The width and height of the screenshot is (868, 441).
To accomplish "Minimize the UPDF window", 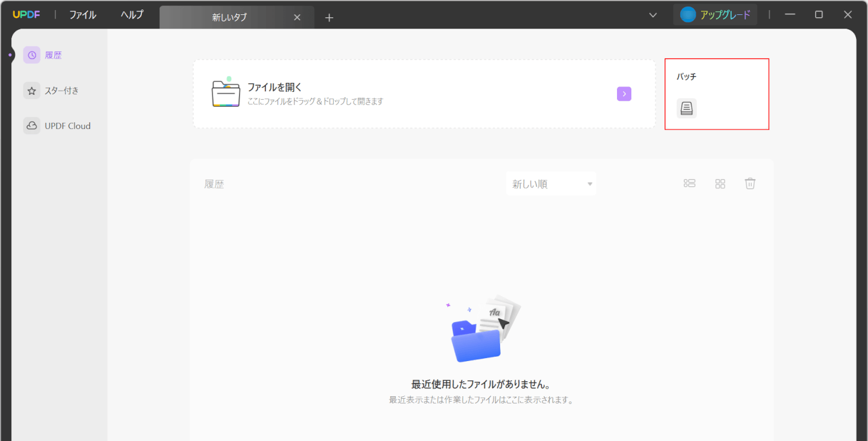I will click(790, 15).
